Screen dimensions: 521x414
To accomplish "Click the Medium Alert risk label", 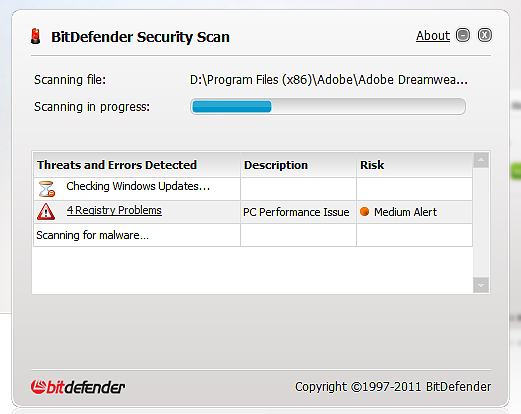I will (x=405, y=212).
